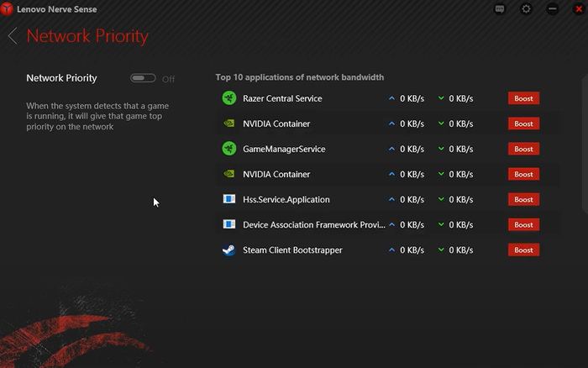This screenshot has height=368, width=588.
Task: Click upload arrow for Device Association Framework
Action: click(392, 224)
